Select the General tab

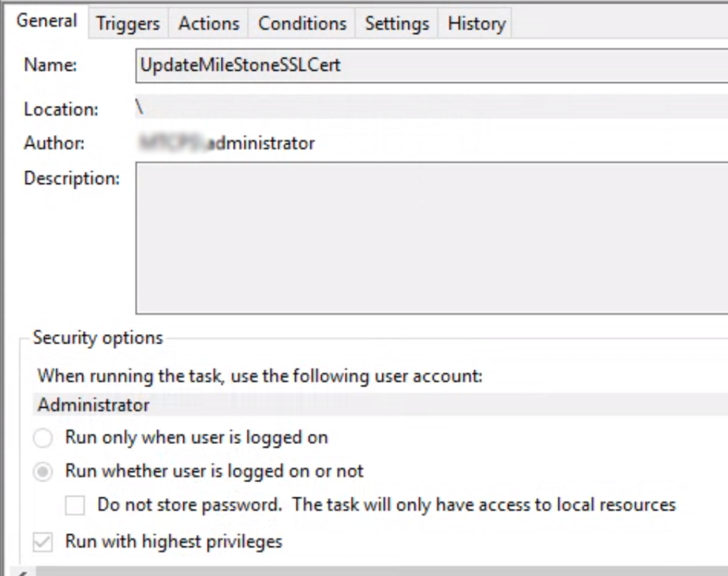[x=46, y=21]
